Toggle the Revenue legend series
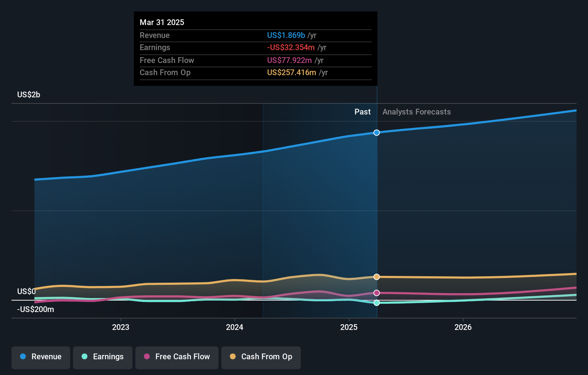Screen dimensions: 588x375 pyautogui.click(x=41, y=357)
